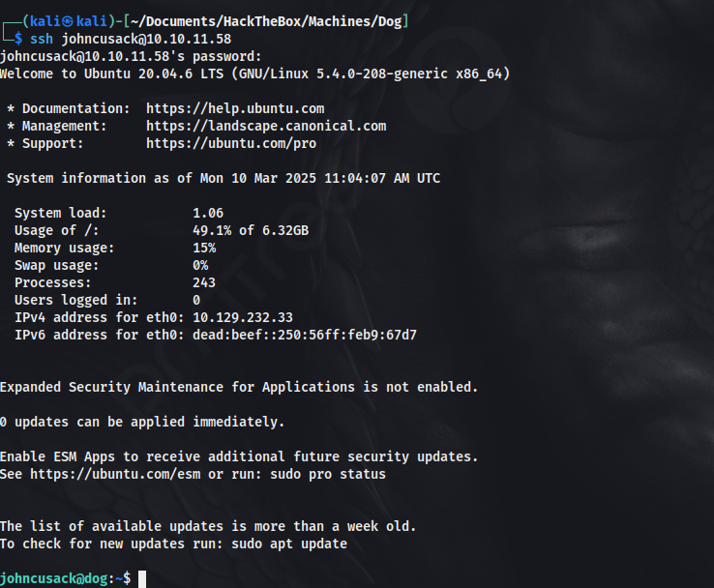This screenshot has height=588, width=714.
Task: Click the blinking cursor at the johncusack@dog prompt
Action: (x=142, y=579)
